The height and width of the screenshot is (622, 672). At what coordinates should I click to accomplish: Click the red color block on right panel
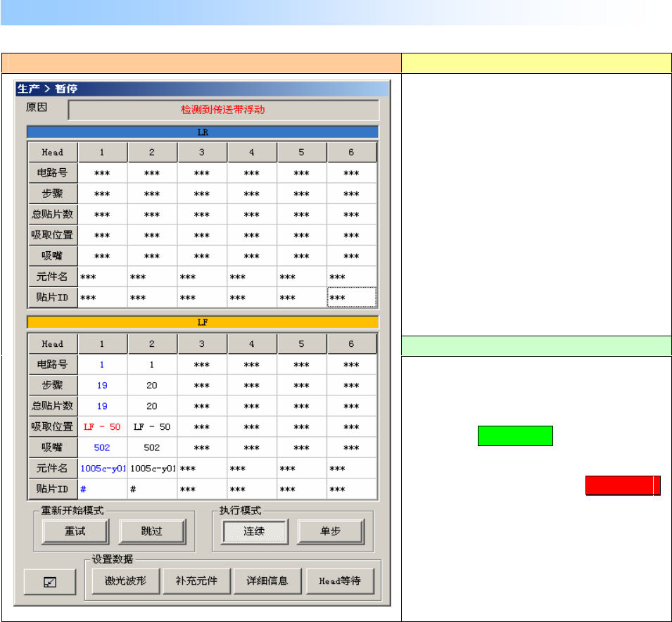click(623, 485)
